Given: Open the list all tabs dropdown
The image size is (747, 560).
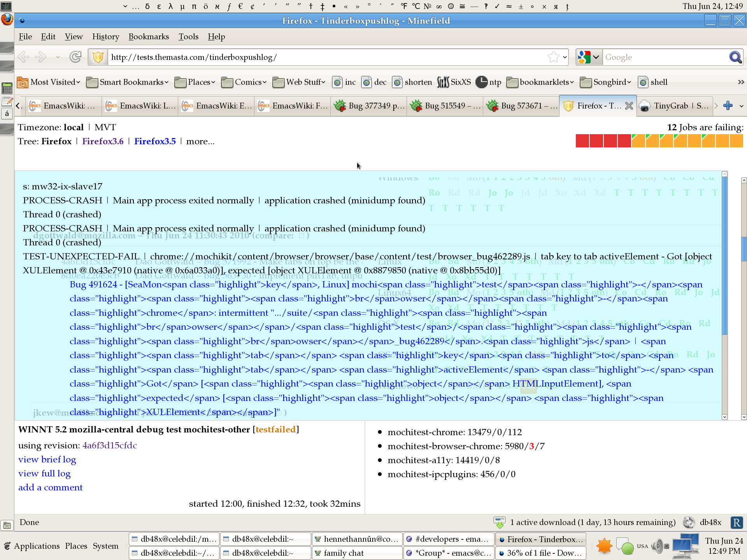Looking at the screenshot, I should [x=741, y=105].
